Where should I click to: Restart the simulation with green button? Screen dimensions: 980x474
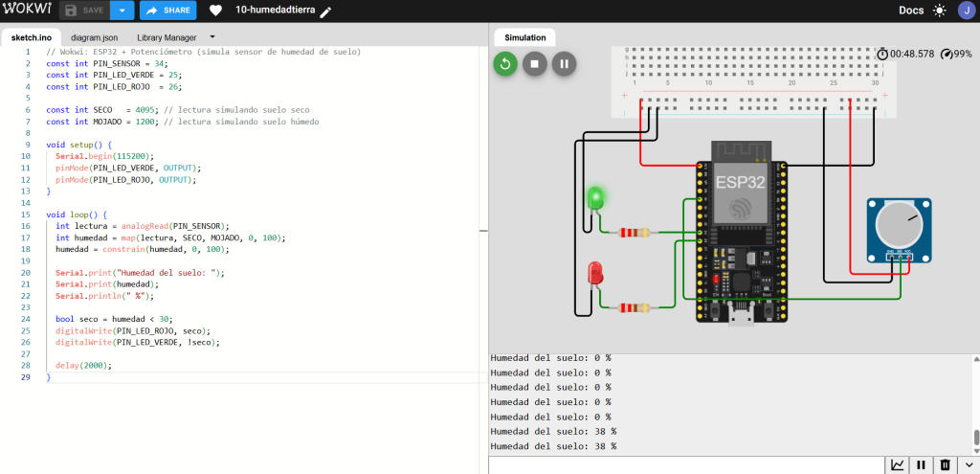pyautogui.click(x=505, y=64)
